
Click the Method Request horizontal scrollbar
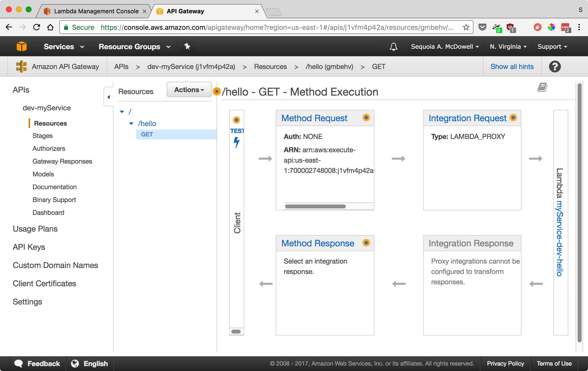coord(315,206)
